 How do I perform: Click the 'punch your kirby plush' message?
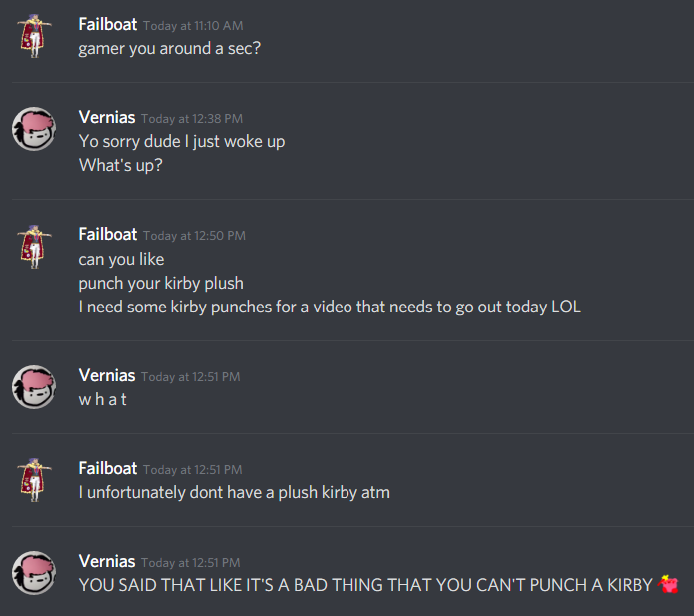(x=161, y=284)
